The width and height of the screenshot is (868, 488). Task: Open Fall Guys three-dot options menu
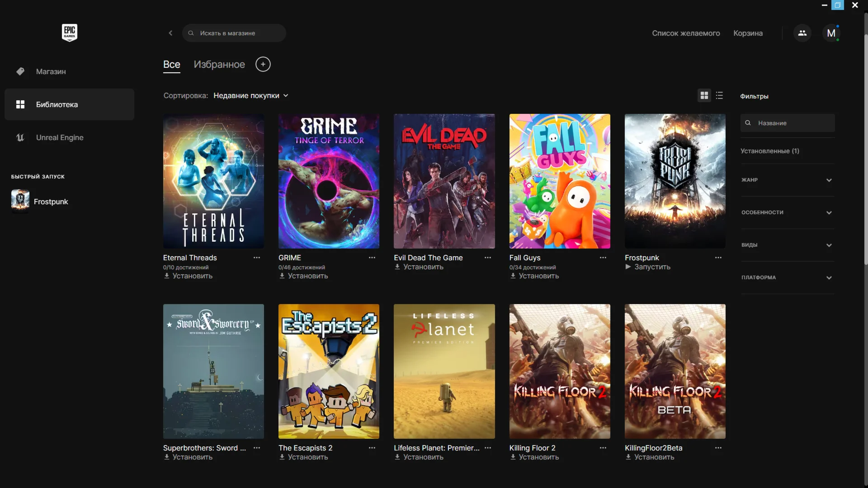603,258
